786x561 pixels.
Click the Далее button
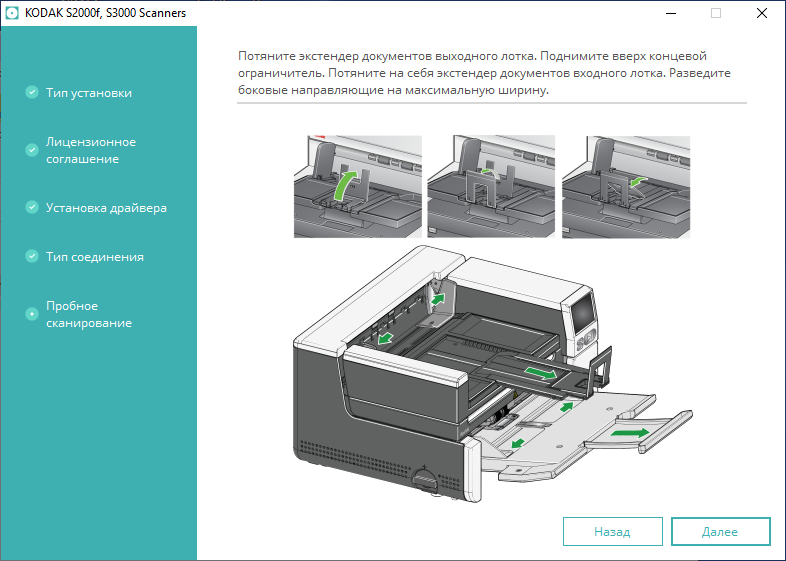(x=720, y=531)
